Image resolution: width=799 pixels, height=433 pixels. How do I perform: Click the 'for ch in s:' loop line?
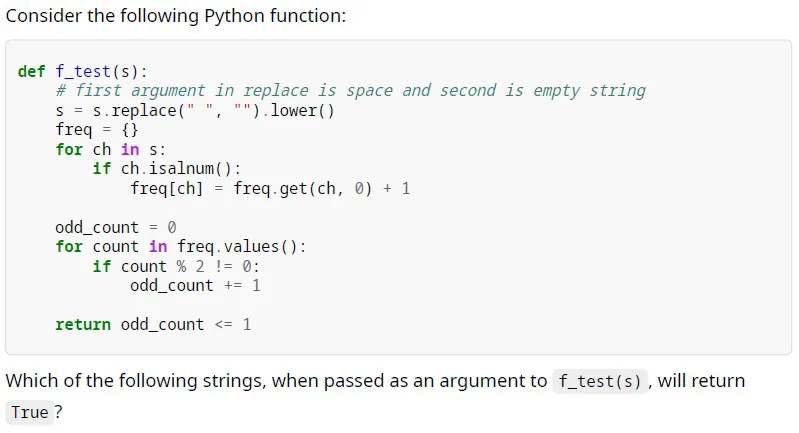111,149
